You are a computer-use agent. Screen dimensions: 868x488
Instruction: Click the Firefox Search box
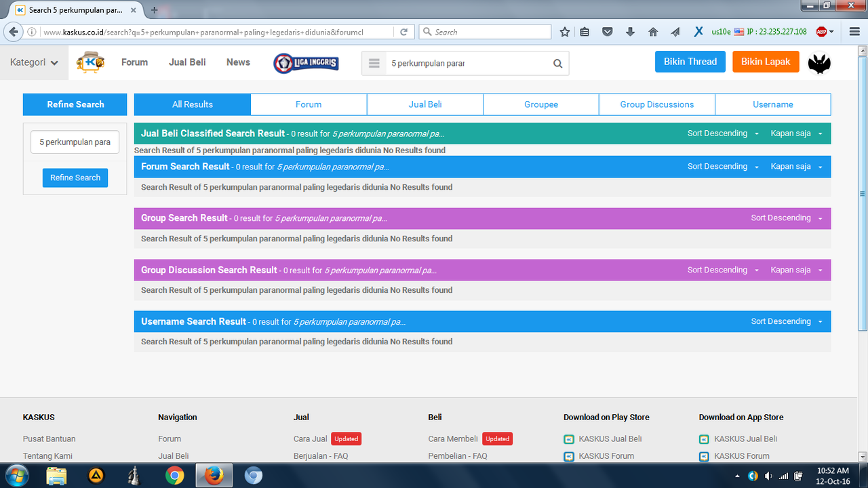(x=485, y=32)
